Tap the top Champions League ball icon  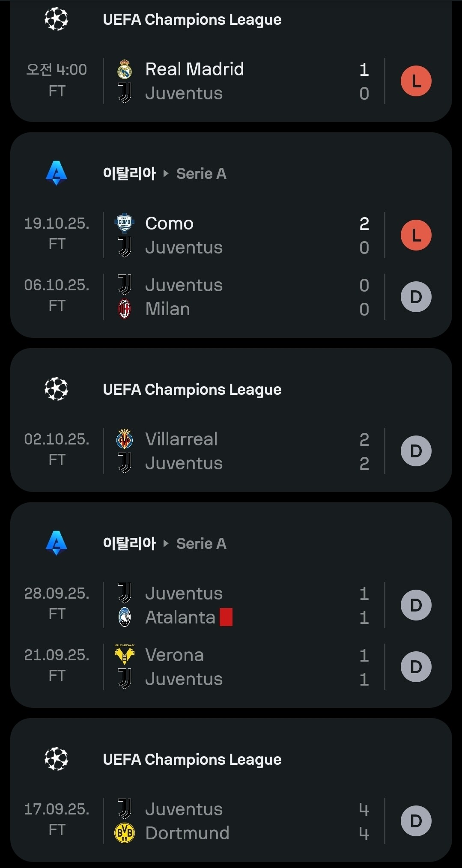tap(57, 19)
